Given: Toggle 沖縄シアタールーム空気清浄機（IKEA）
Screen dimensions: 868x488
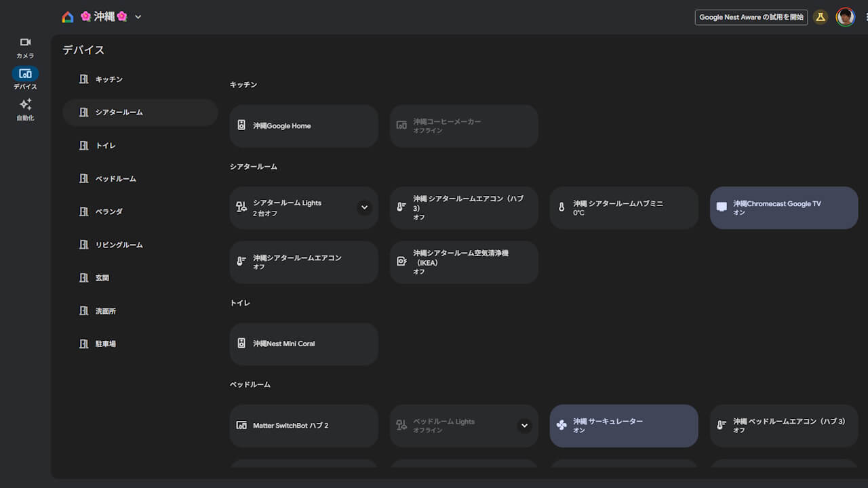Looking at the screenshot, I should pos(464,262).
